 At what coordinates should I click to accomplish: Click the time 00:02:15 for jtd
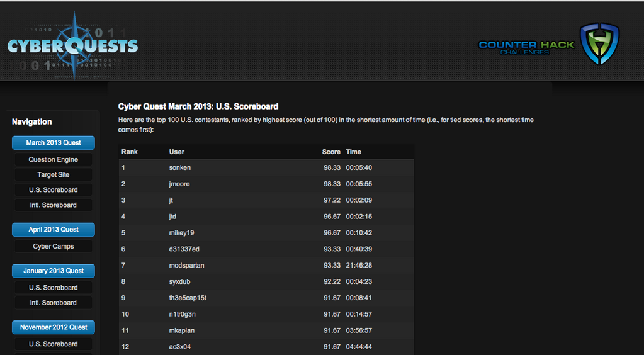pyautogui.click(x=359, y=217)
